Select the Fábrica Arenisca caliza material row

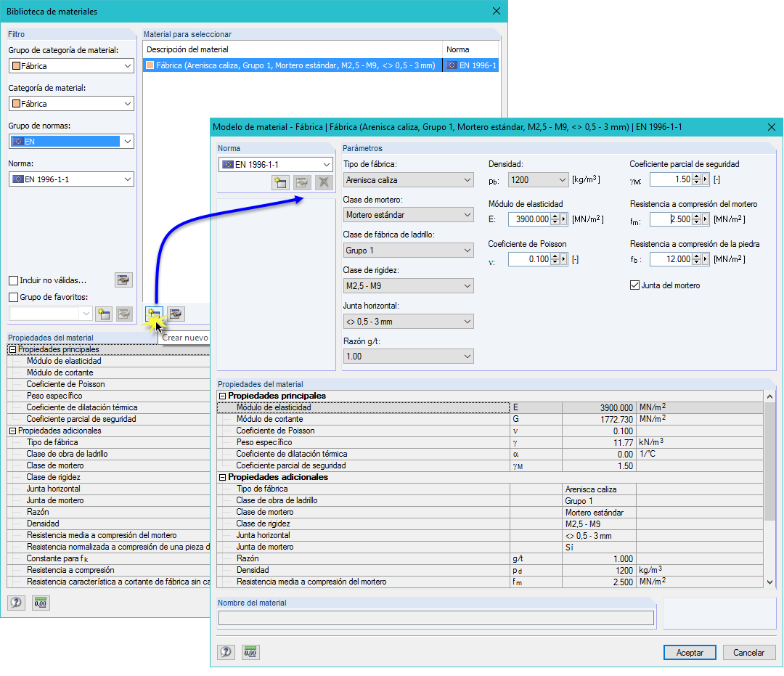point(321,65)
